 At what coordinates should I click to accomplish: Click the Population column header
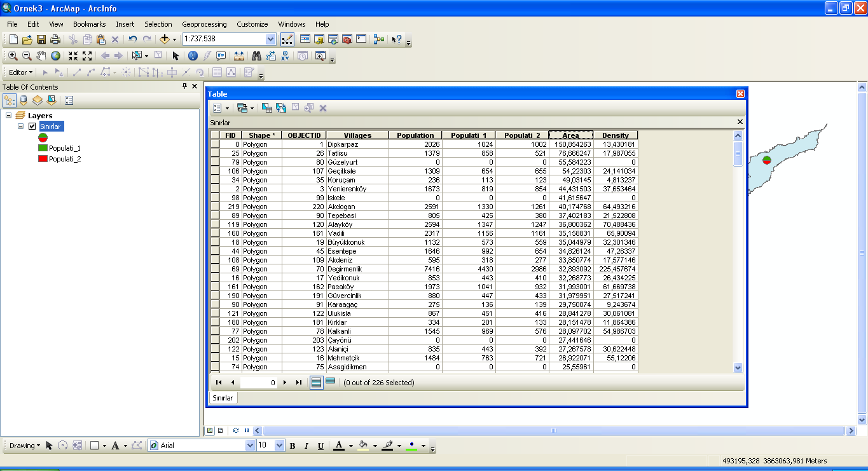[415, 135]
